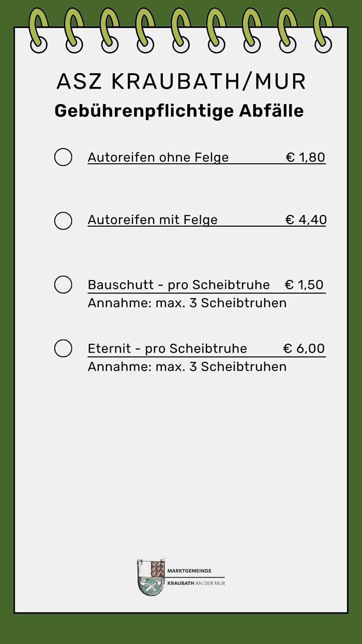The height and width of the screenshot is (644, 362).
Task: Click the Kraubath coat of arms emblem
Action: [151, 577]
